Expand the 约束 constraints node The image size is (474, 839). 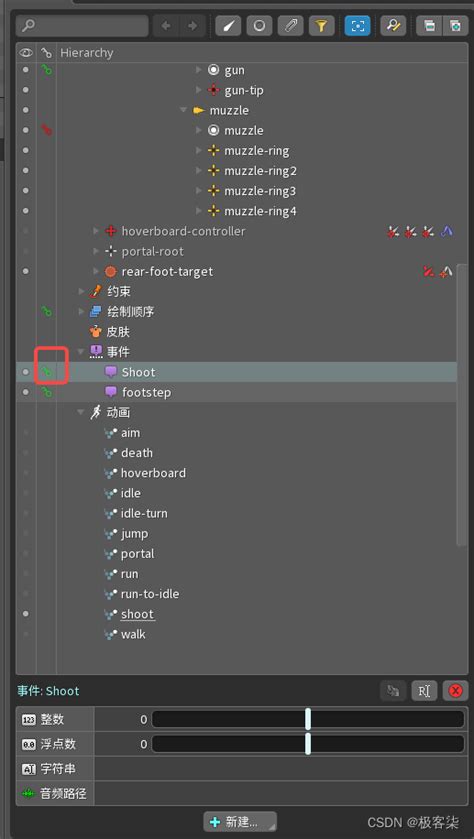pyautogui.click(x=81, y=292)
